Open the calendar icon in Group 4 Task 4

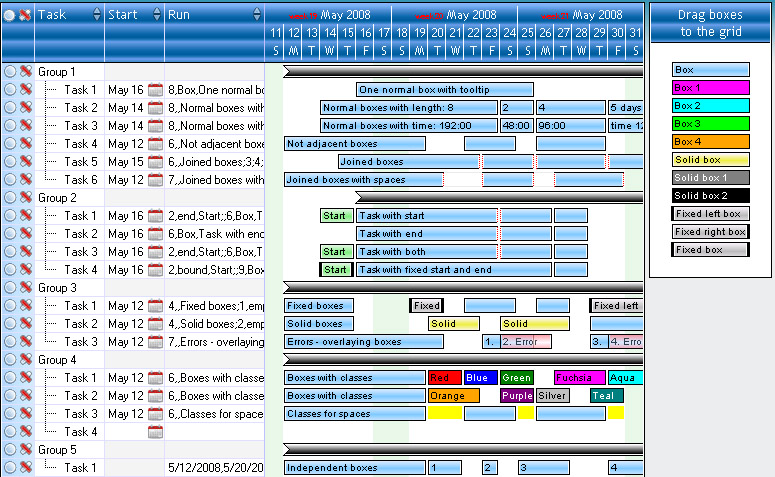(155, 432)
